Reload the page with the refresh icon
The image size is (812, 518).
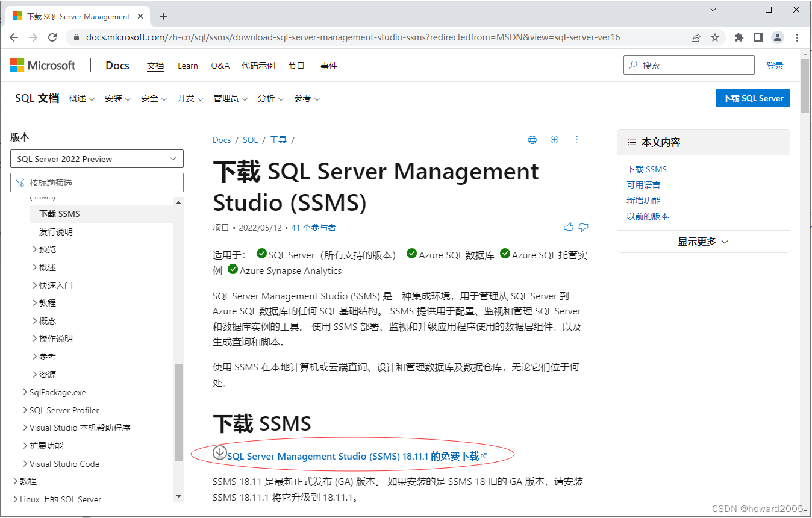point(52,37)
